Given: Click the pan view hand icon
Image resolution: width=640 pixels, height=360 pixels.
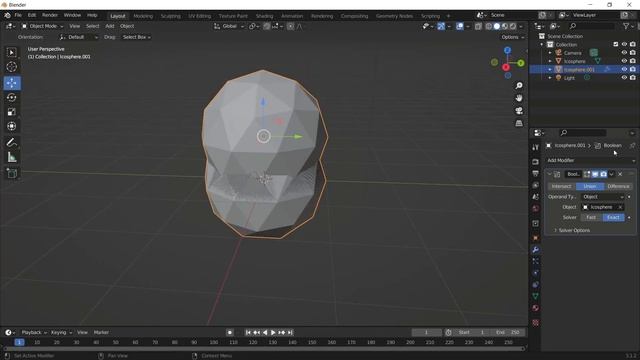Looking at the screenshot, I should (519, 98).
